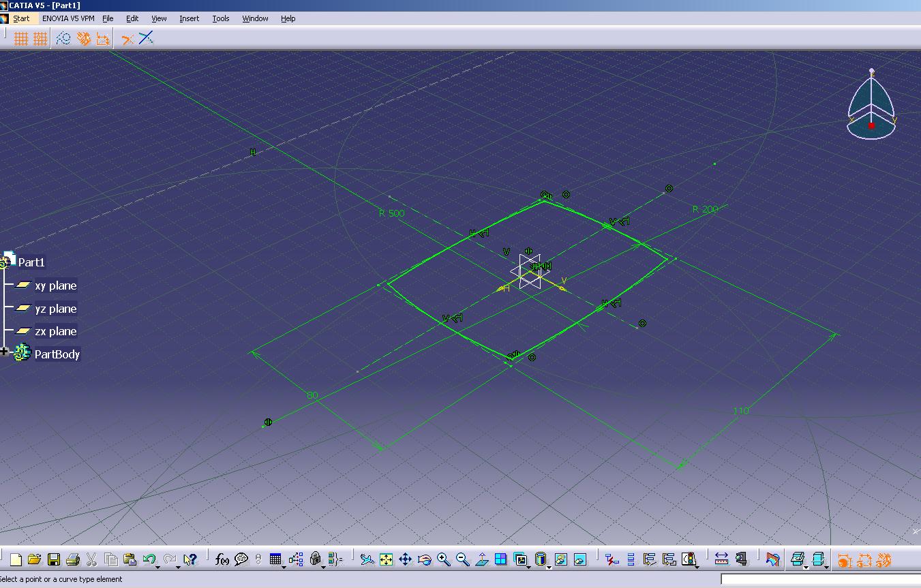Image resolution: width=921 pixels, height=588 pixels.
Task: Open the Insert menu
Action: 190,18
